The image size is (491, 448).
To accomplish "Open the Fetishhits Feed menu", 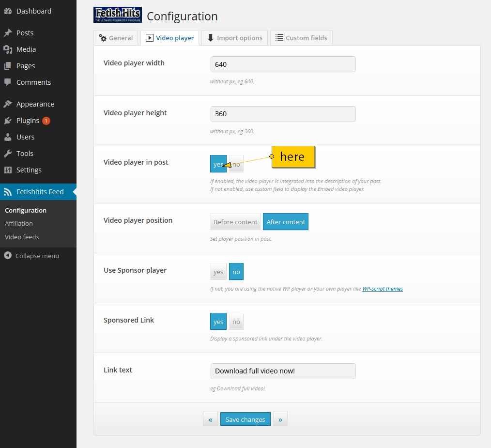I will pyautogui.click(x=38, y=192).
